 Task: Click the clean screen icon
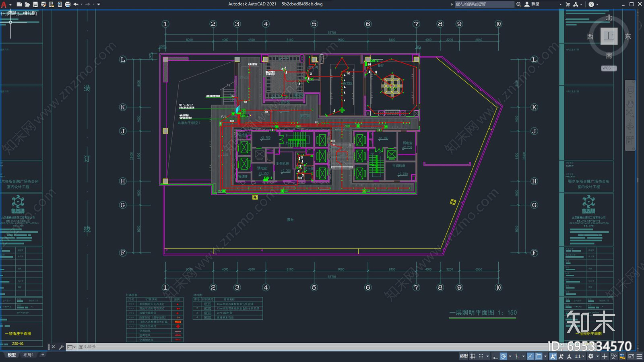(x=631, y=356)
